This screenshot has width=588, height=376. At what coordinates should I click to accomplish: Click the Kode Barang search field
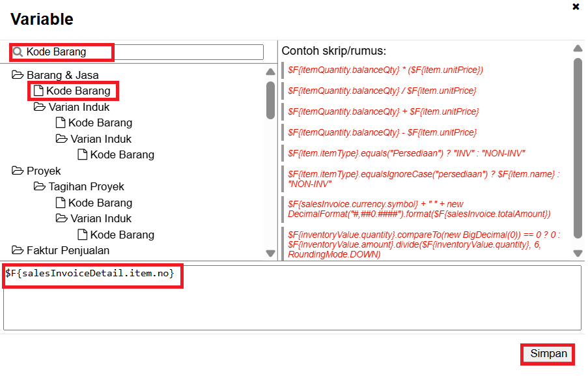143,52
